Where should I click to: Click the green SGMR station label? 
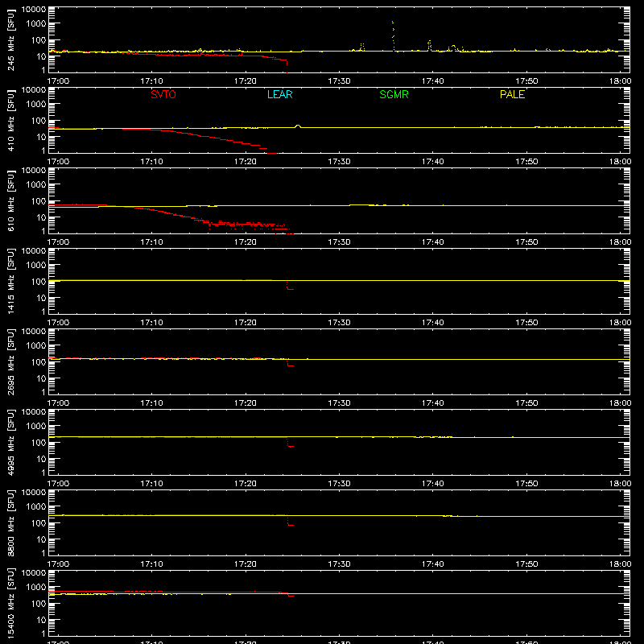point(394,94)
